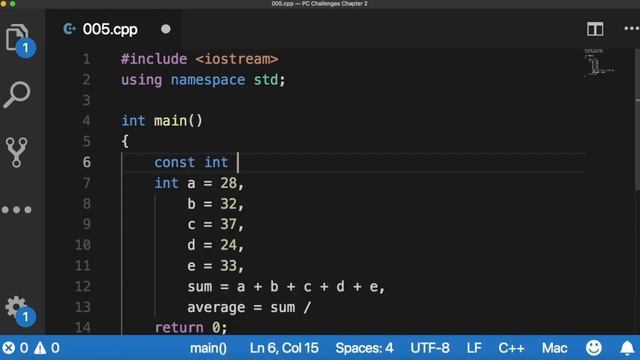Change indentation via Spaces: 4
This screenshot has width=640, height=360.
click(364, 348)
